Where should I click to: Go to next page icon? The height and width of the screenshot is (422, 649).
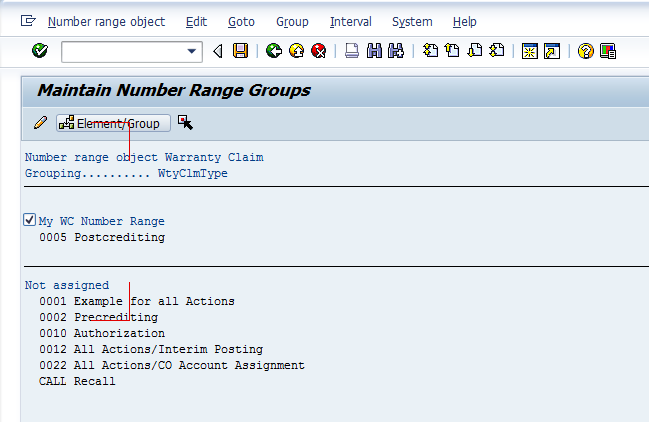tap(474, 51)
